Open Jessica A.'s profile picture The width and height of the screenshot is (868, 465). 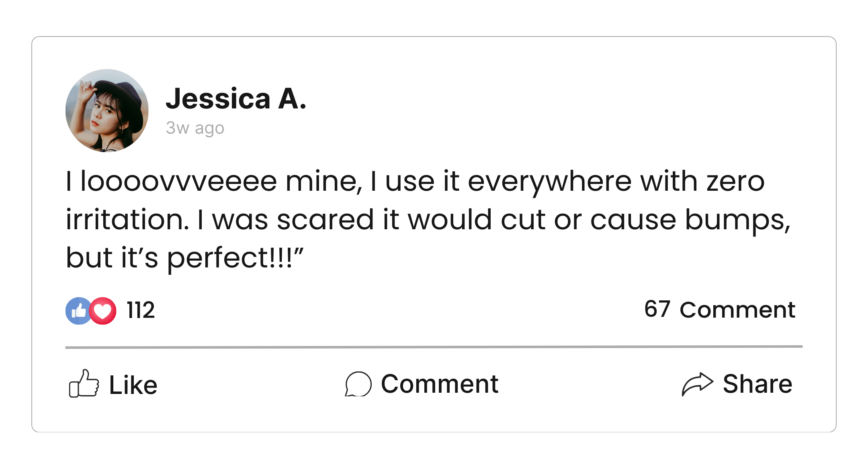point(107,110)
